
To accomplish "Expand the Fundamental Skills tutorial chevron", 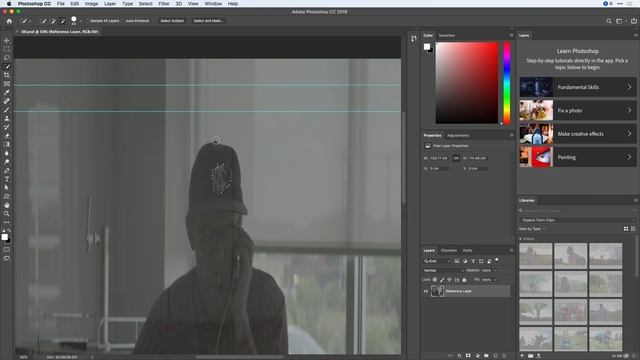I will click(x=629, y=87).
